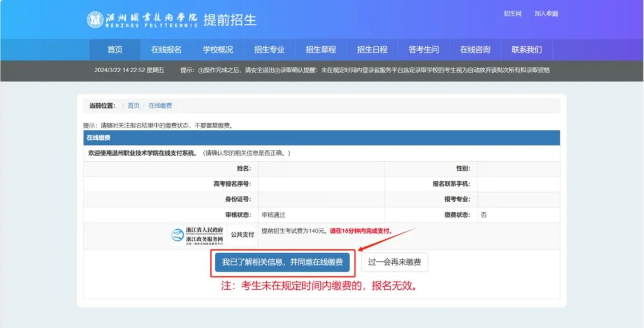View the 招生章程 navigation item
This screenshot has width=644, height=328.
coord(321,49)
